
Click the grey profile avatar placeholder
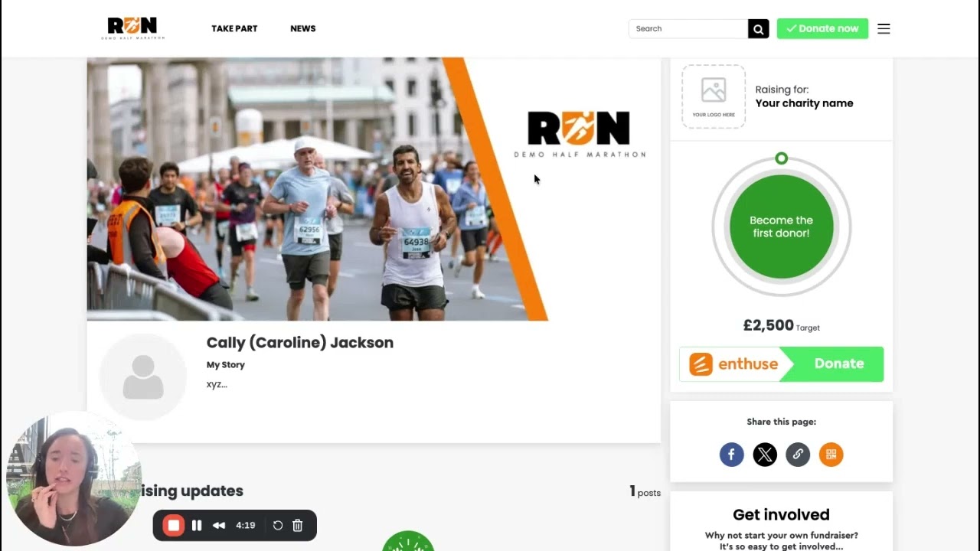(143, 377)
